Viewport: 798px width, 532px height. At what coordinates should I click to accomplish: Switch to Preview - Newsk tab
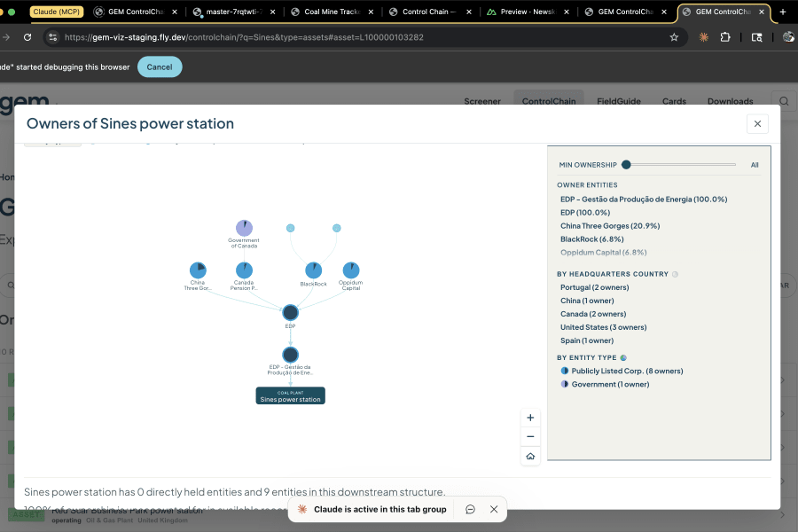click(x=528, y=12)
